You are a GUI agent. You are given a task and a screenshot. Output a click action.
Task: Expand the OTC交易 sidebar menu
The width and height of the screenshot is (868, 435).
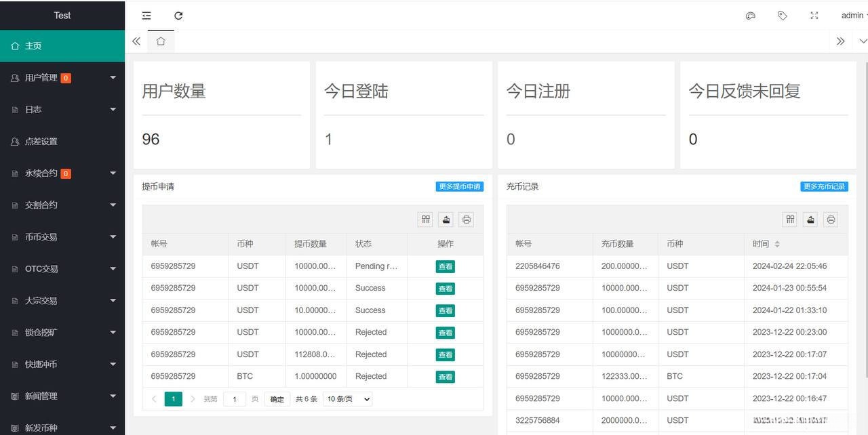pyautogui.click(x=62, y=269)
